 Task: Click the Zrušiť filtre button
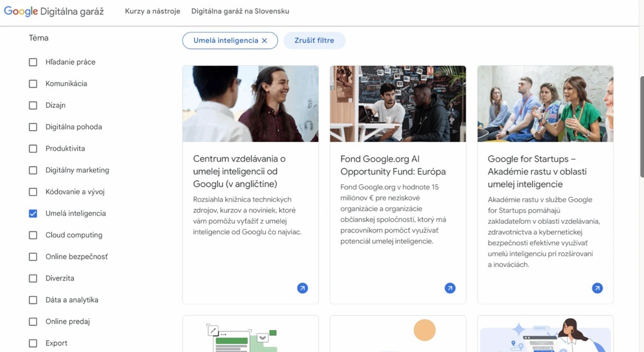(314, 41)
